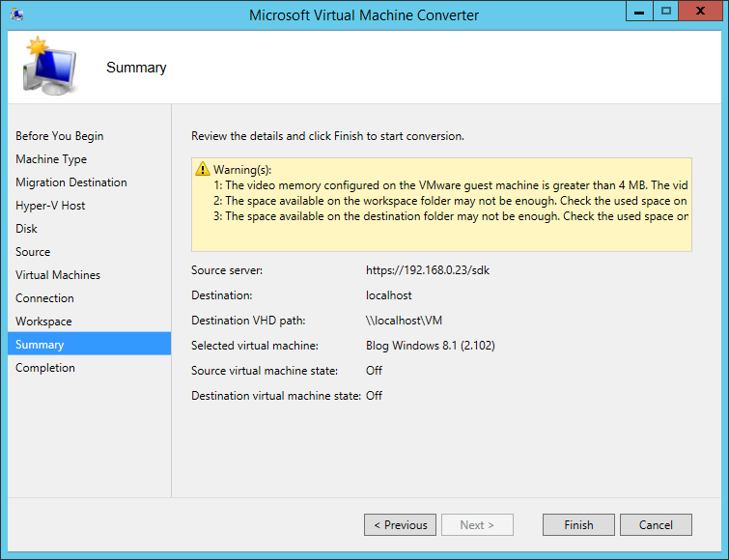Click the source server URL https://192.168.0.23/sdk
Viewport: 729px width, 560px height.
pyautogui.click(x=428, y=270)
